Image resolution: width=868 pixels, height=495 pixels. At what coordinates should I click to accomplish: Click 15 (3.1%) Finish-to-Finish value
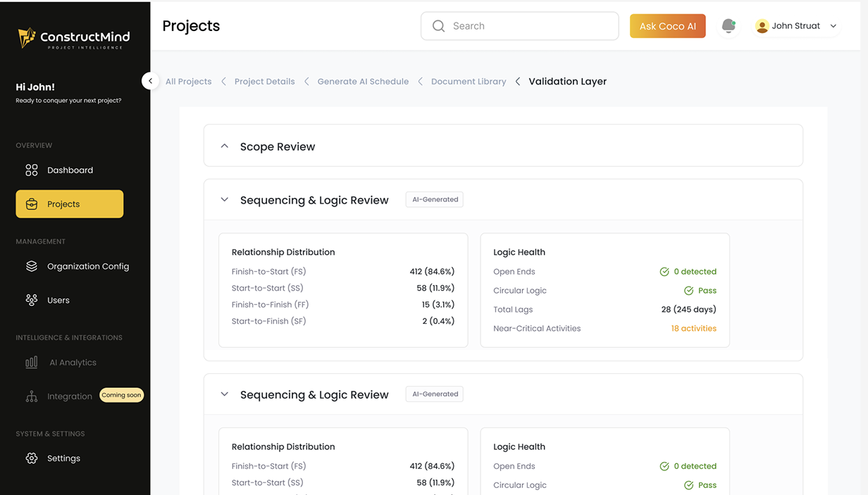pos(438,305)
